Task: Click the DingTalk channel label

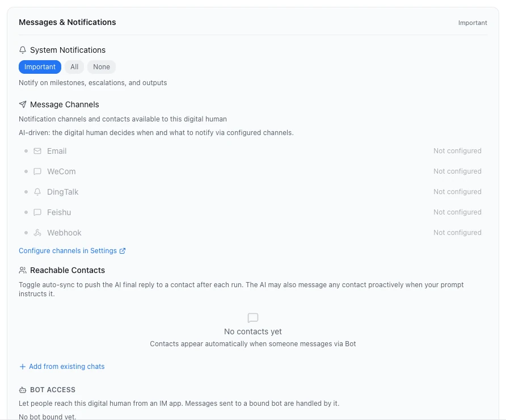Action: 62,192
